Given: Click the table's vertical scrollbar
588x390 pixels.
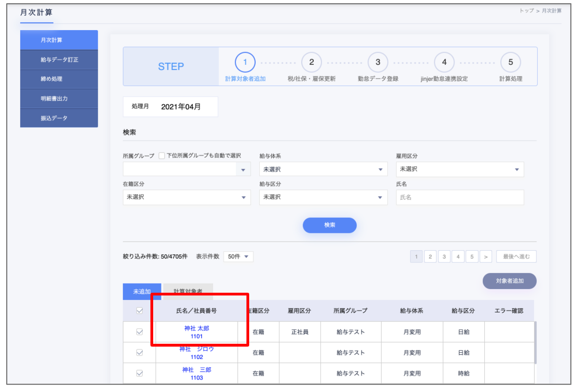Looking at the screenshot, I should [x=535, y=343].
